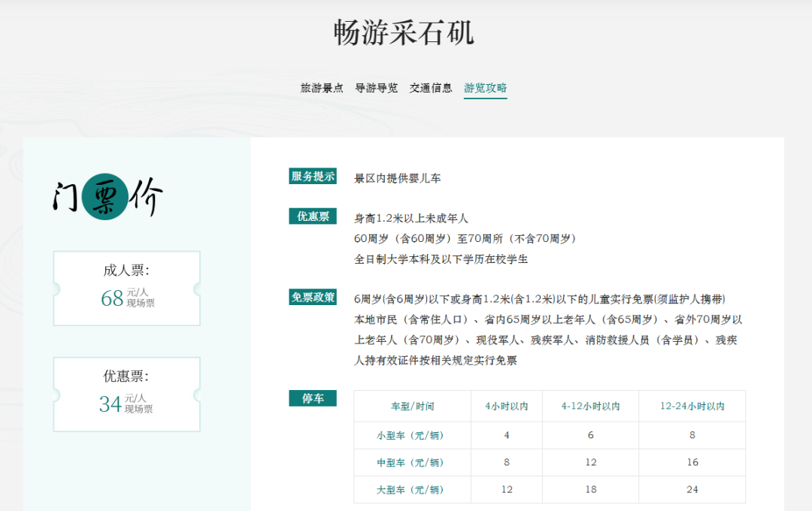
Task: Open the 交通信息 navigation link
Action: (430, 87)
